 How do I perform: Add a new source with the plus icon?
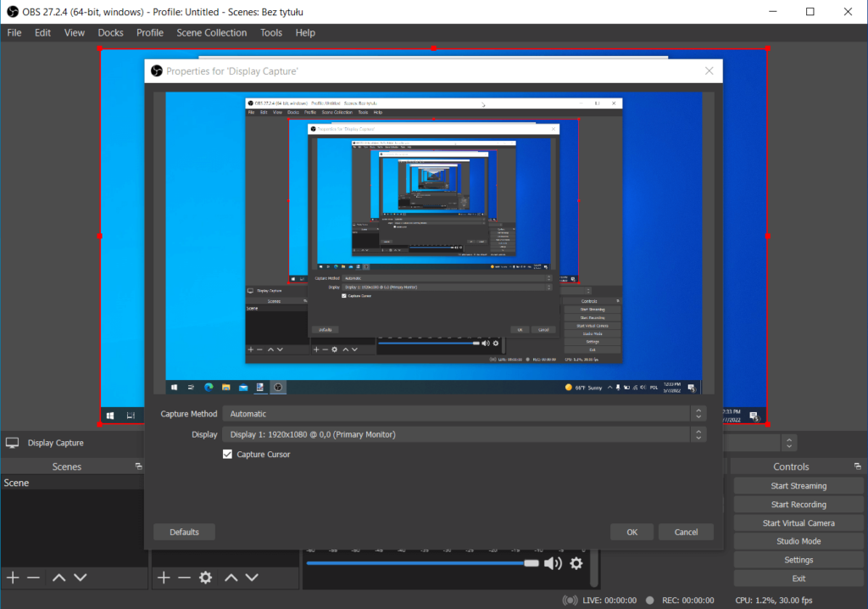[164, 578]
